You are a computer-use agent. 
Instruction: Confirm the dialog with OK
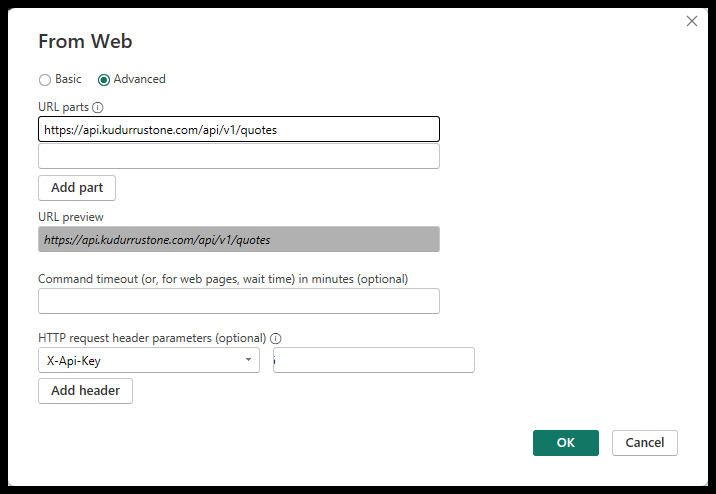[x=565, y=443]
